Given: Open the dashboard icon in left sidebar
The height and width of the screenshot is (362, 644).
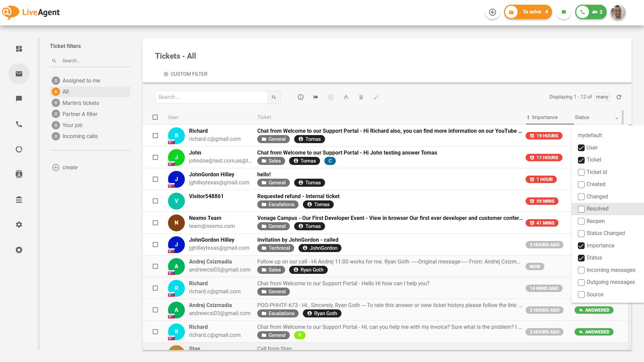Looking at the screenshot, I should coord(19,49).
